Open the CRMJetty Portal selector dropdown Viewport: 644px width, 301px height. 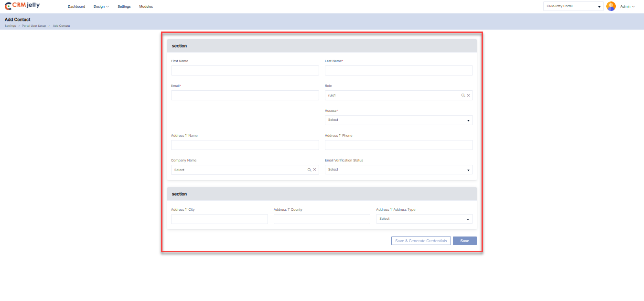[x=573, y=6]
